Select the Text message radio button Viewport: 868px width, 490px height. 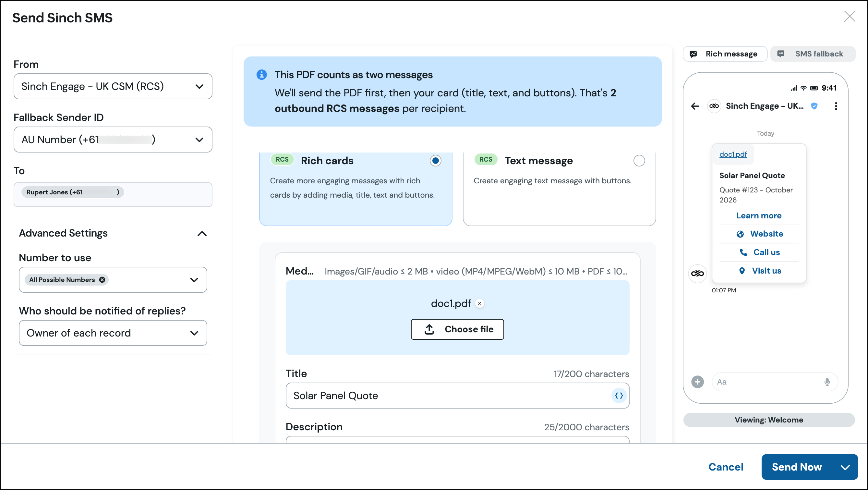(x=639, y=161)
